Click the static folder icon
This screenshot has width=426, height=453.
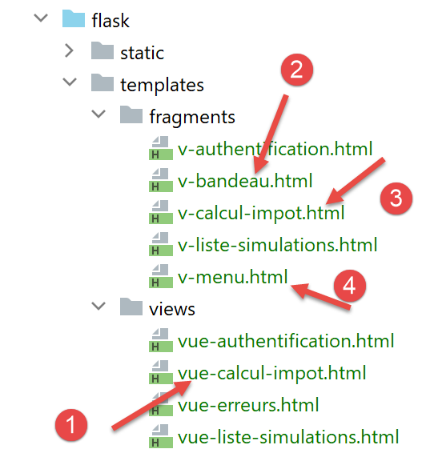click(102, 51)
